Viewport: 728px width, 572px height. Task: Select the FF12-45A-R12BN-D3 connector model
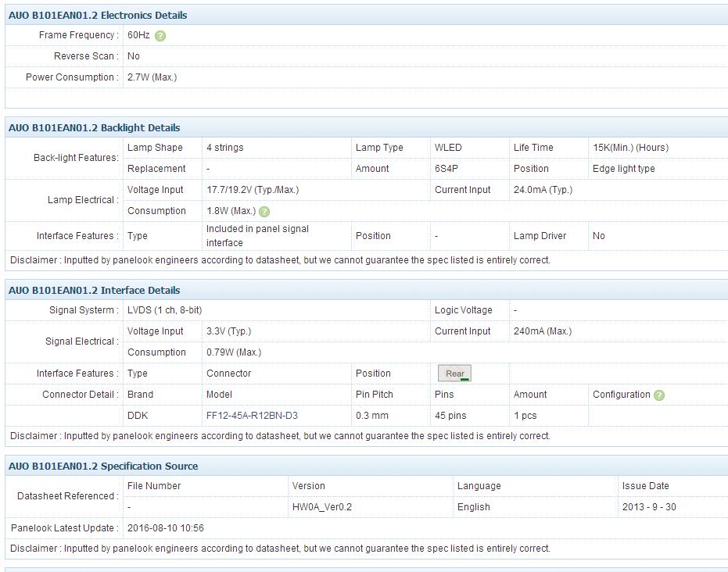coord(252,416)
